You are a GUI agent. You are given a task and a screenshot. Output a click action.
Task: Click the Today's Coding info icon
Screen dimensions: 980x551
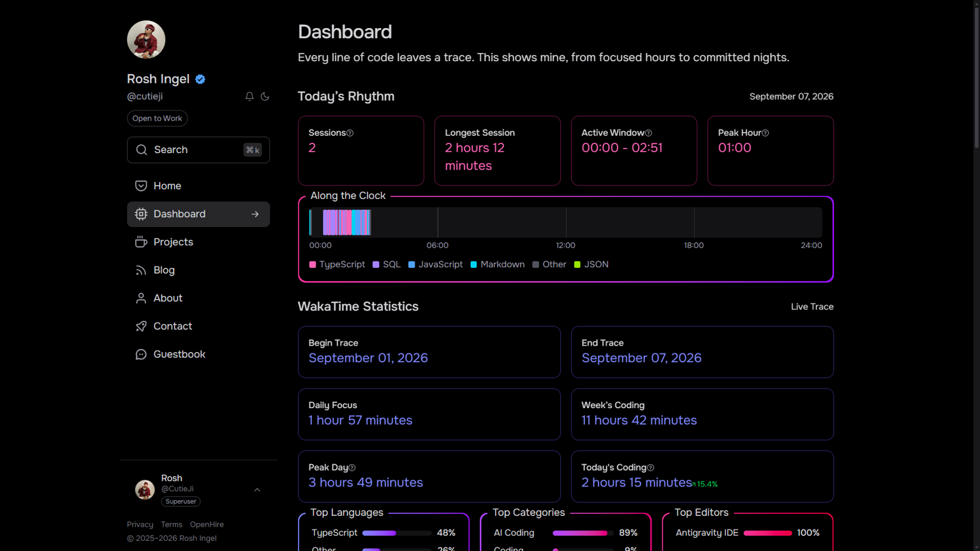(x=651, y=467)
